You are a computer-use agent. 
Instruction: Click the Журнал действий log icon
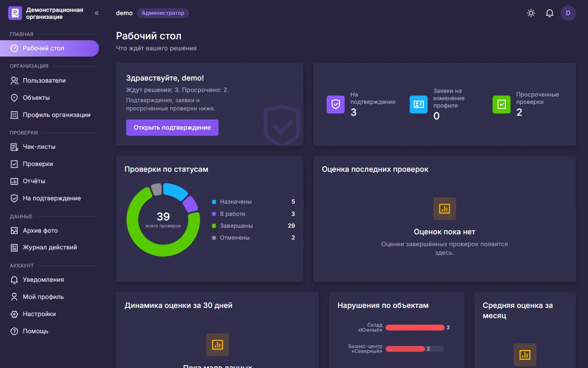pos(14,247)
